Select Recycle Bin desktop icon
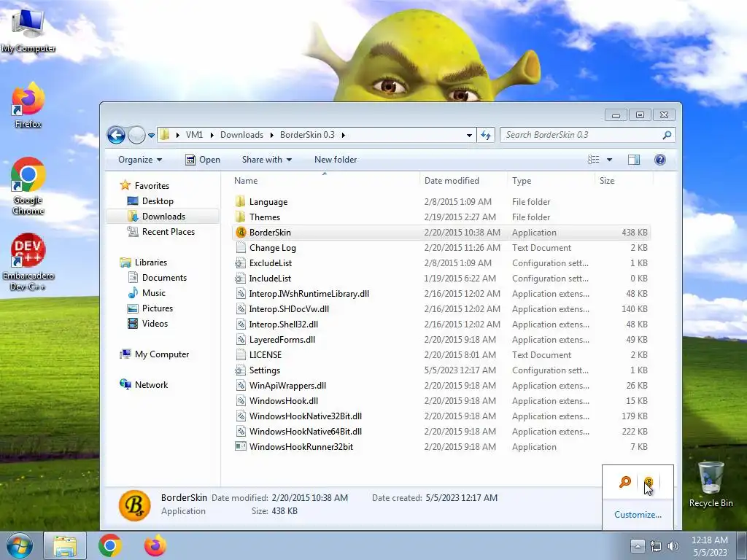 [x=711, y=485]
